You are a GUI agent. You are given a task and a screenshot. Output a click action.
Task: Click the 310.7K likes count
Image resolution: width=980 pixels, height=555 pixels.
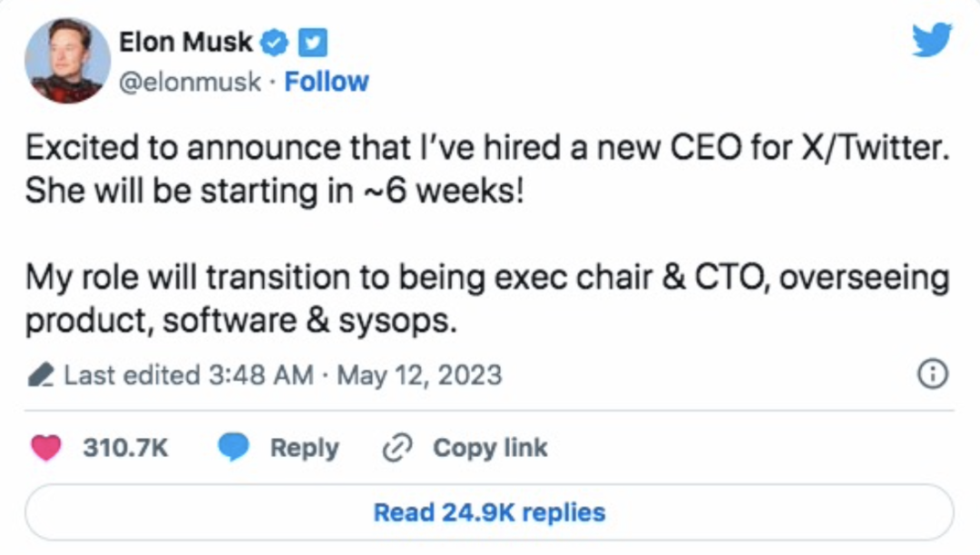pyautogui.click(x=125, y=447)
